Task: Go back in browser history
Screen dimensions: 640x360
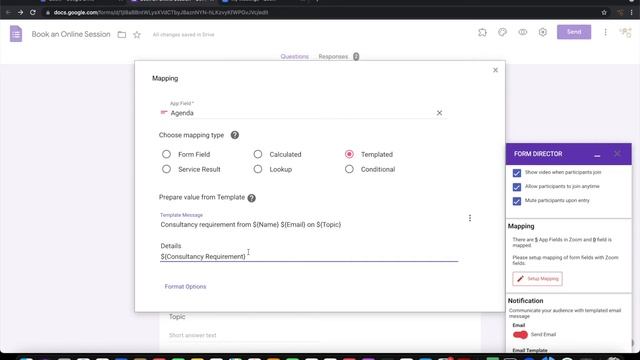Action: point(8,13)
